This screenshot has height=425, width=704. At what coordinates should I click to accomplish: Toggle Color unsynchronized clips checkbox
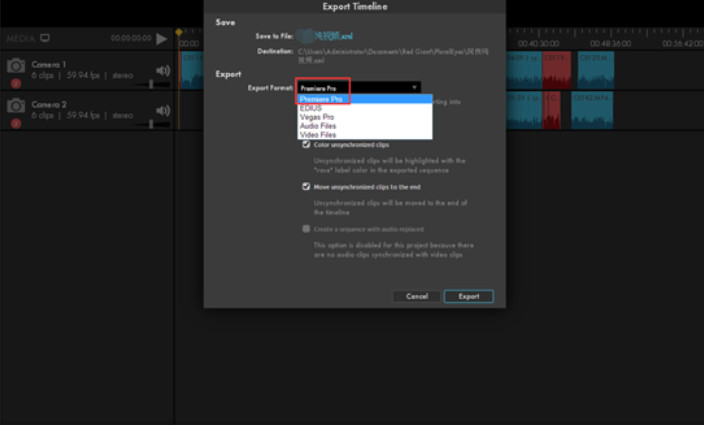coord(306,145)
